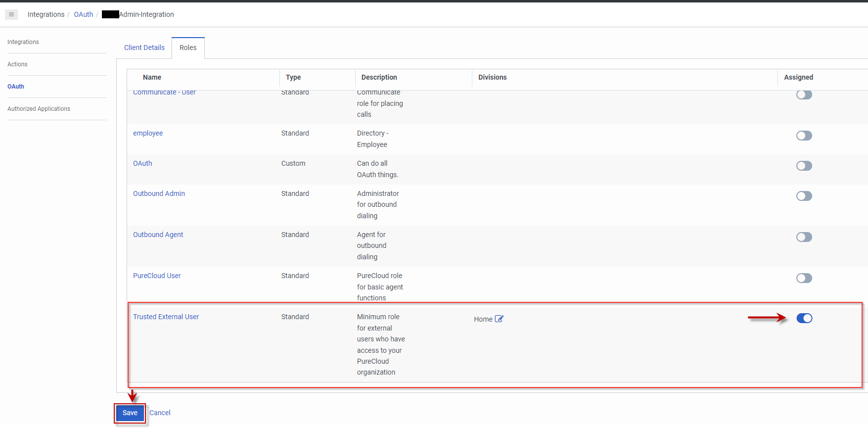Open Actions in the left sidebar
Image resolution: width=868 pixels, height=430 pixels.
pyautogui.click(x=17, y=64)
